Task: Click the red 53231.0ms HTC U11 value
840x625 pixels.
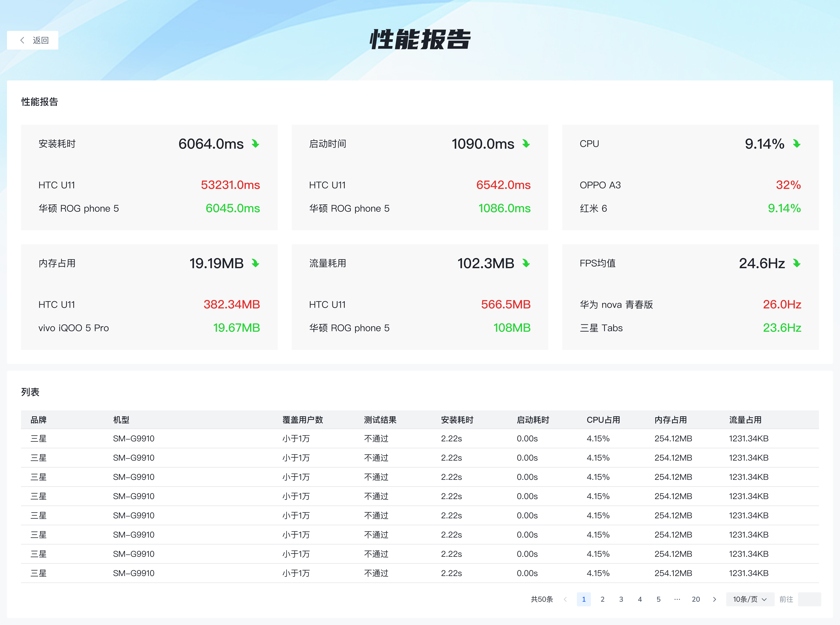Action: click(230, 185)
